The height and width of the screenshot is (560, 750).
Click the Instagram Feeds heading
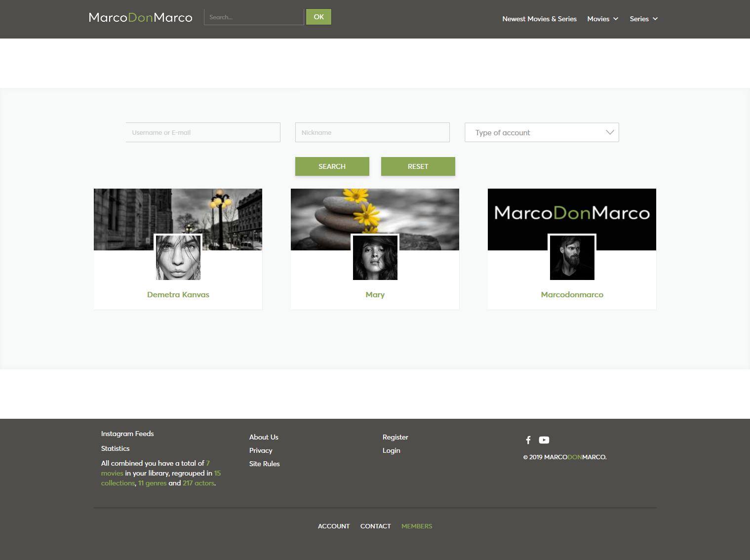point(127,434)
